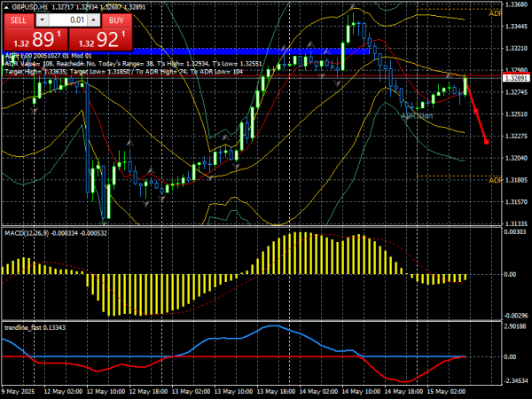Screen dimensions: 532x399
Task: Click the 1.32040 price scale value
Action: [x=516, y=158]
